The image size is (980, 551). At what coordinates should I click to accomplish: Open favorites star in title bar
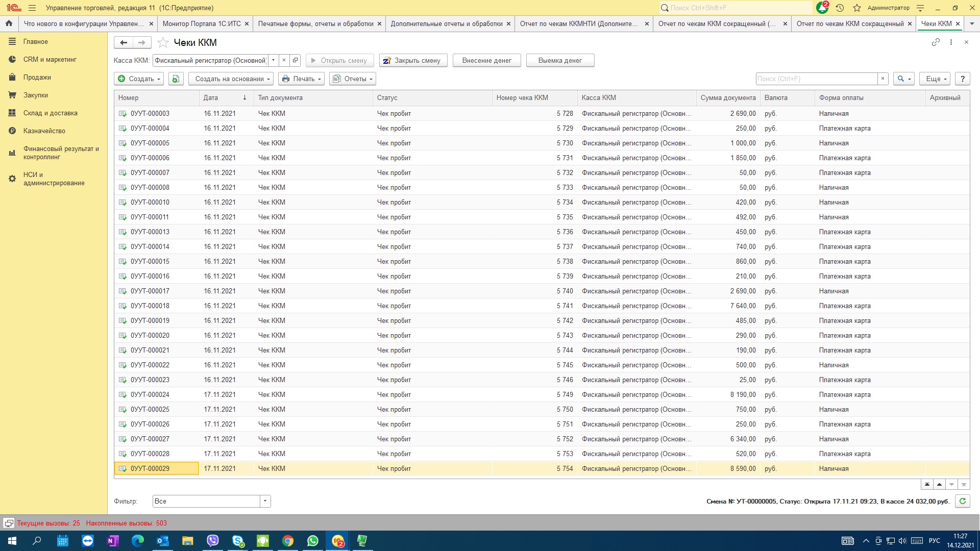[857, 8]
